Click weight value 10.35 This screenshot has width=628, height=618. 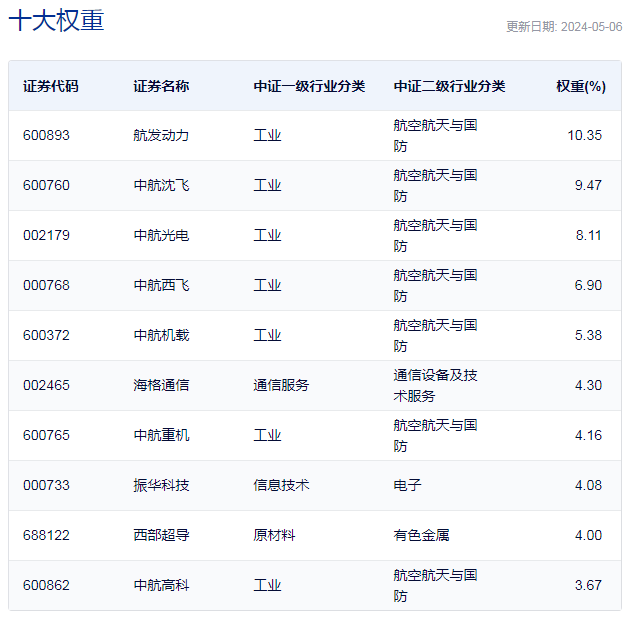point(584,135)
